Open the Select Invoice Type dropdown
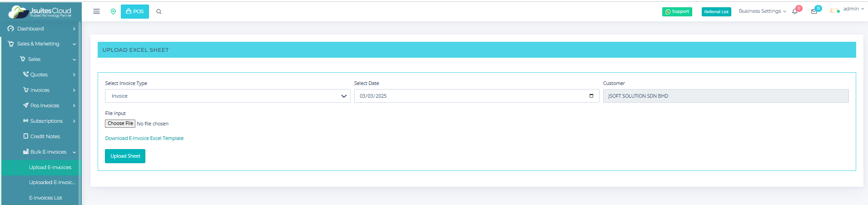 [228, 96]
